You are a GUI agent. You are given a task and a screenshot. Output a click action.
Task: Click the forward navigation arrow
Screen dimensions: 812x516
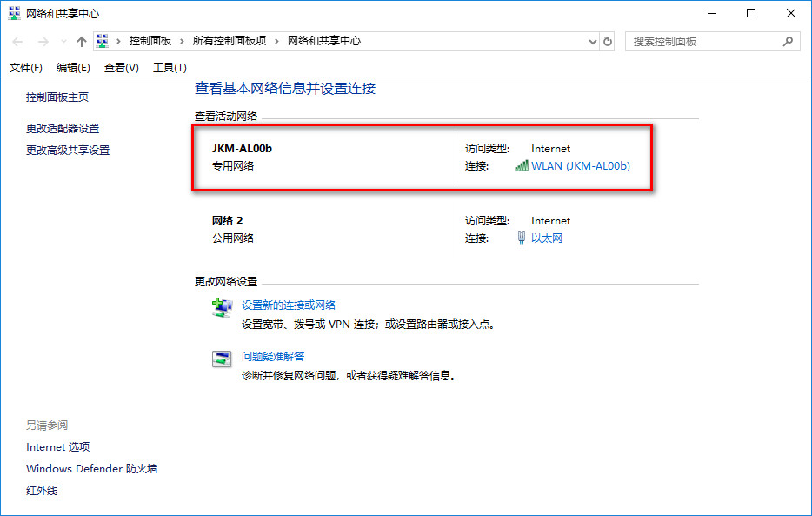coord(42,40)
